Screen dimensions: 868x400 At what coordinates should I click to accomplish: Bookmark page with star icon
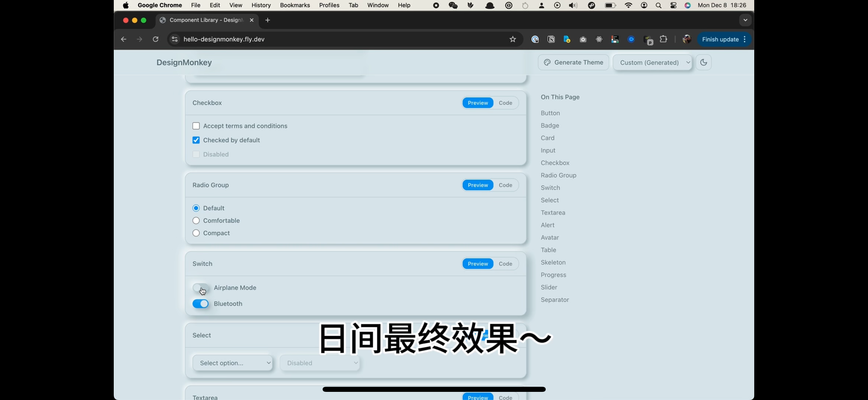click(x=512, y=39)
